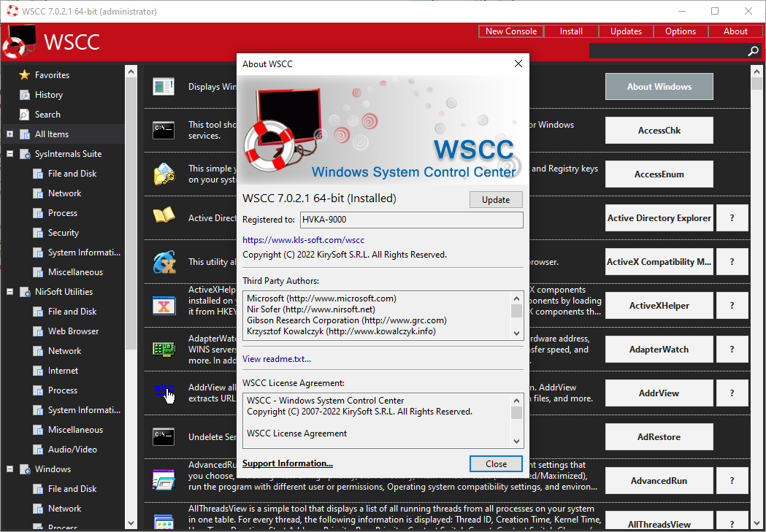766x532 pixels.
Task: Expand the All Items tree node
Action: pyautogui.click(x=9, y=134)
